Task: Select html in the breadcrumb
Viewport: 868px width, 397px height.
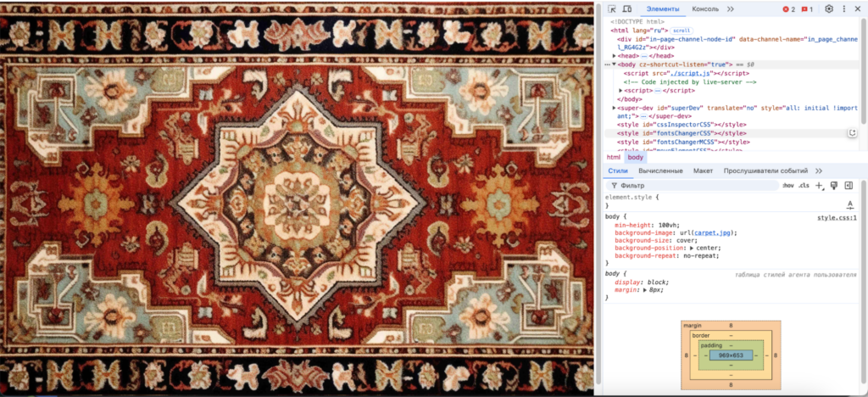Action: 614,157
